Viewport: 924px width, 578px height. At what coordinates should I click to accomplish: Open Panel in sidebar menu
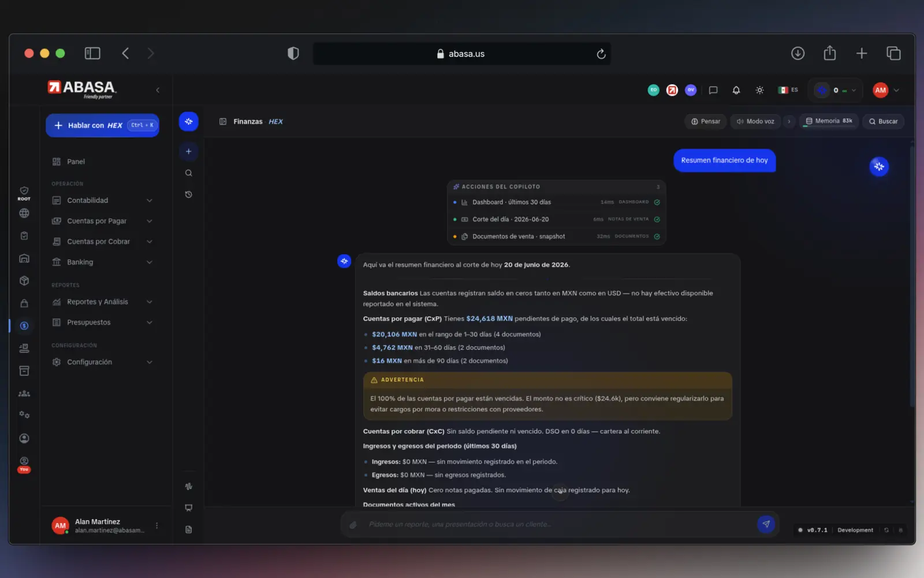click(x=103, y=162)
